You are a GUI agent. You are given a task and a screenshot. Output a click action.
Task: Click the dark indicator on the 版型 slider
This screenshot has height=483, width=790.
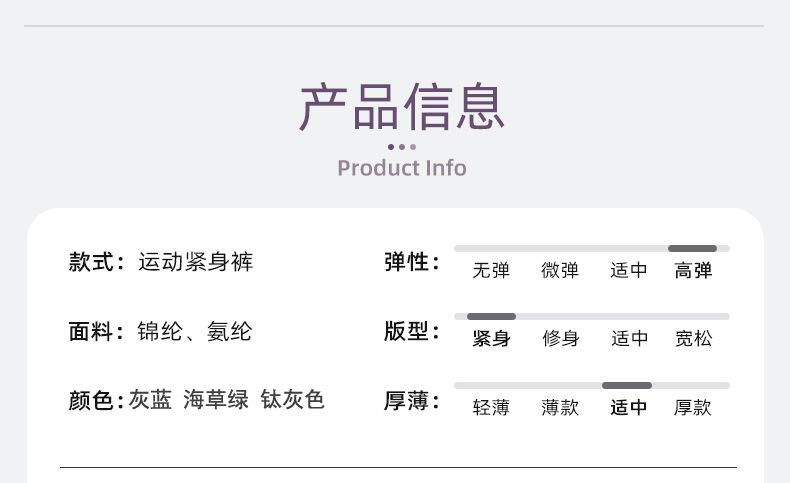491,317
